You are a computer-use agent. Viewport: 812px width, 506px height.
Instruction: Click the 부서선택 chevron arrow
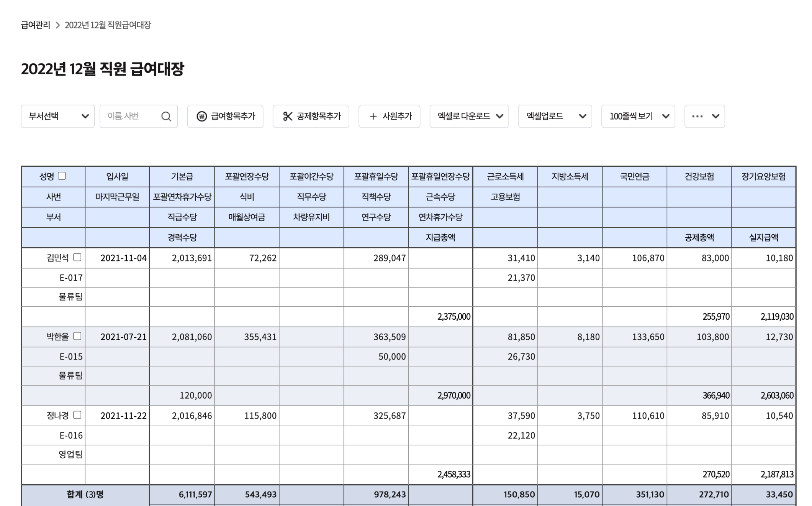[x=85, y=117]
